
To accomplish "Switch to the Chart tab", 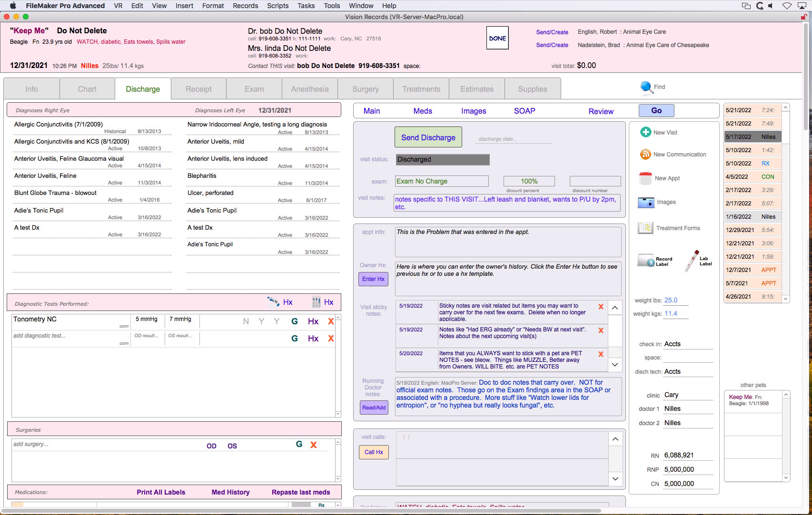I will (87, 89).
